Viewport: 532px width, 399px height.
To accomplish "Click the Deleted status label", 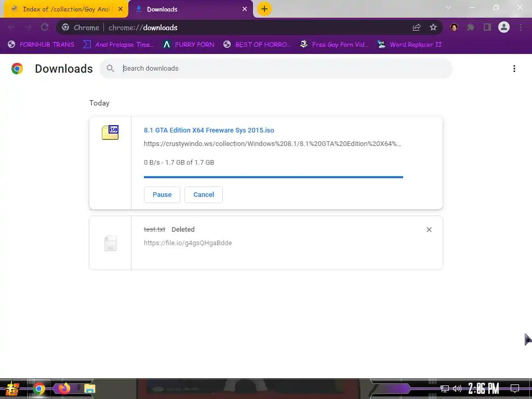I will (x=183, y=229).
